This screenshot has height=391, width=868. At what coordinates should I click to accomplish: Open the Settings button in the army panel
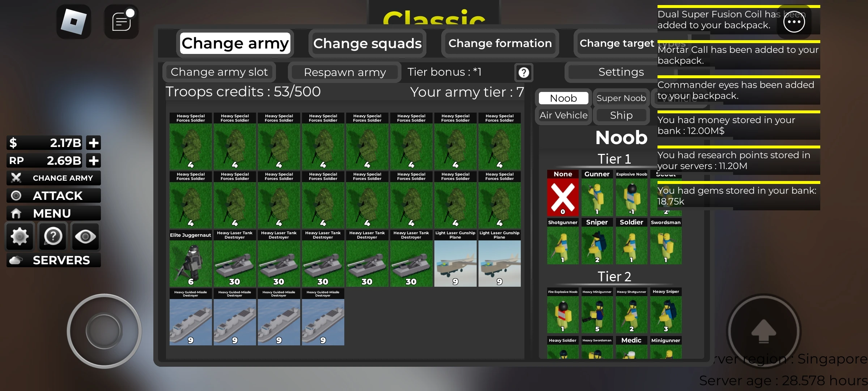click(x=621, y=72)
